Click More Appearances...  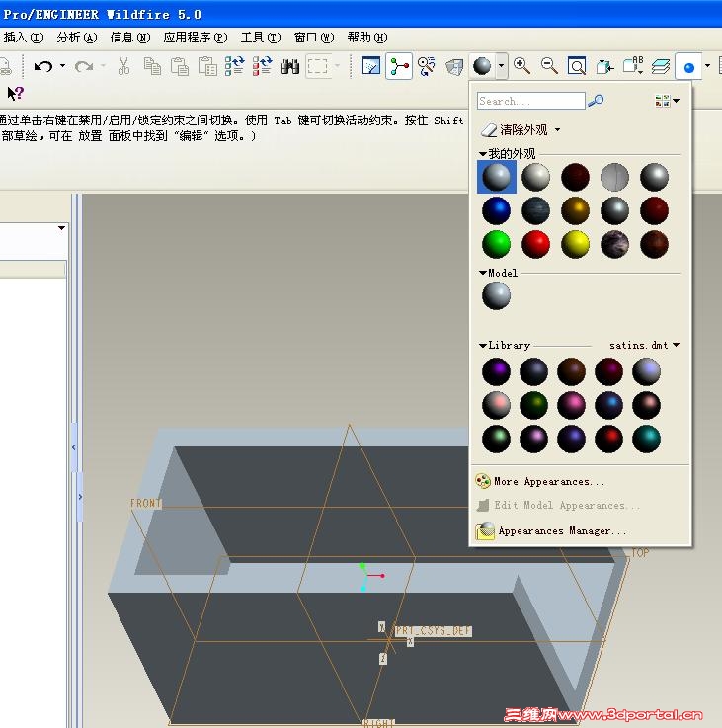[540, 481]
